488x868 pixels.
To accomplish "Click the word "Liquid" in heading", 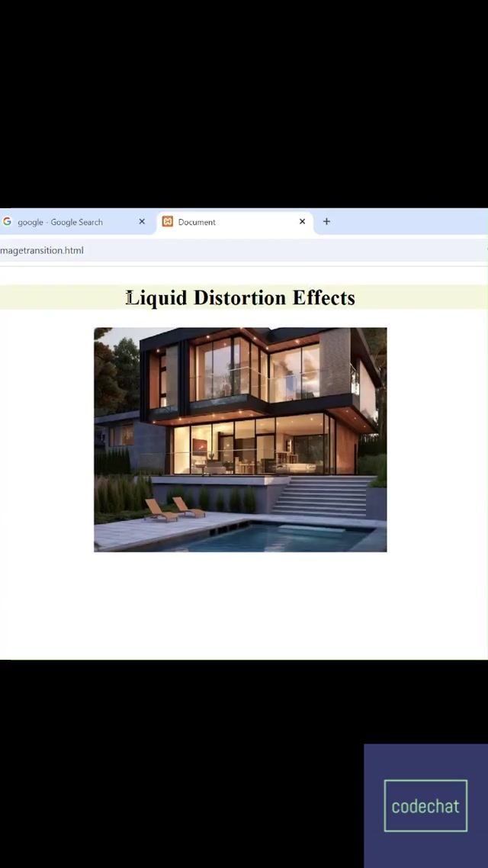I will [157, 297].
